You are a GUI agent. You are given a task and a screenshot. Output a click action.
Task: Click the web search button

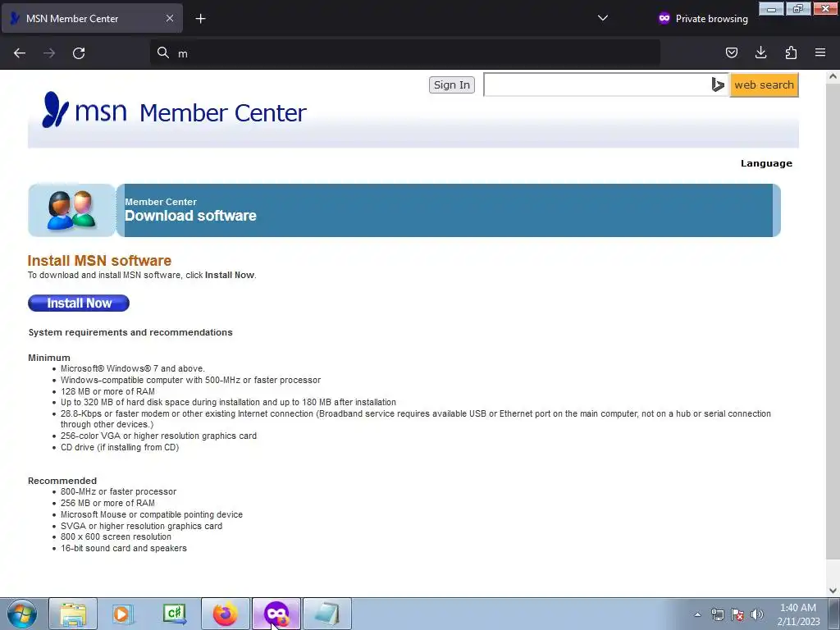click(764, 84)
